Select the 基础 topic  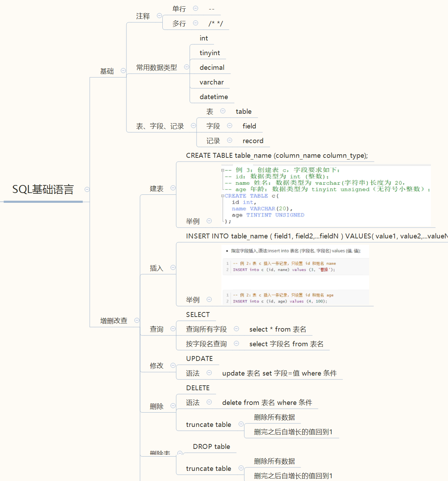click(107, 71)
